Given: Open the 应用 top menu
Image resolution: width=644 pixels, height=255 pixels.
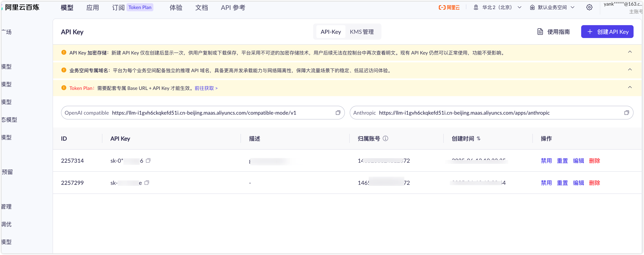Looking at the screenshot, I should [93, 7].
